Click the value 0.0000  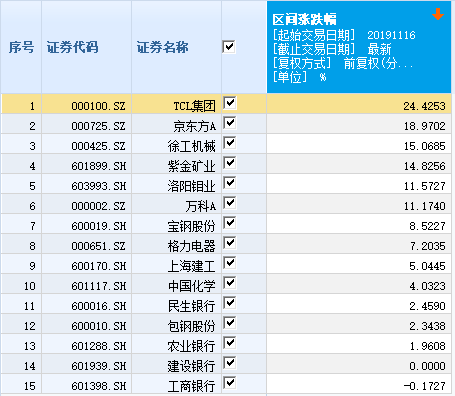pyautogui.click(x=427, y=366)
